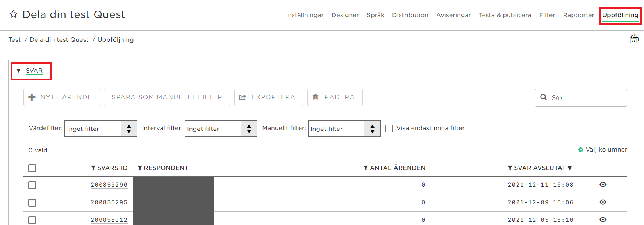Viewport: 644px width, 225px height.
Task: Filter the RESPONDENT column via funnel icon
Action: 140,168
